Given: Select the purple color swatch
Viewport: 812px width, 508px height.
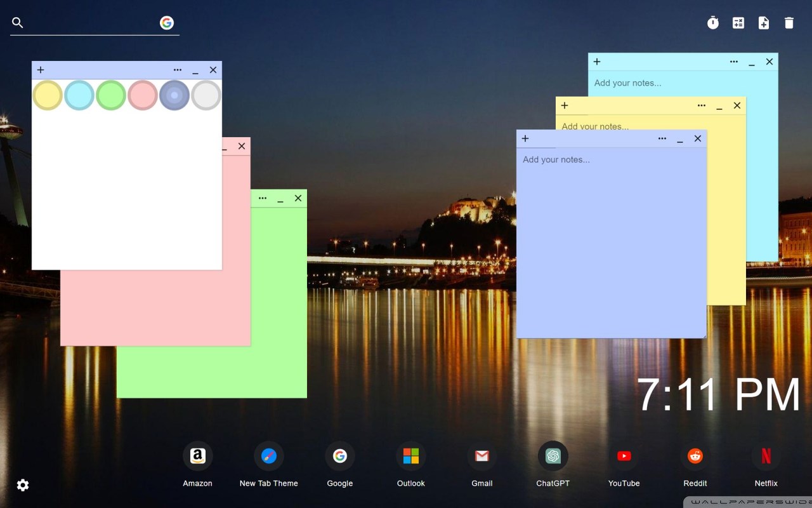Looking at the screenshot, I should click(x=174, y=95).
